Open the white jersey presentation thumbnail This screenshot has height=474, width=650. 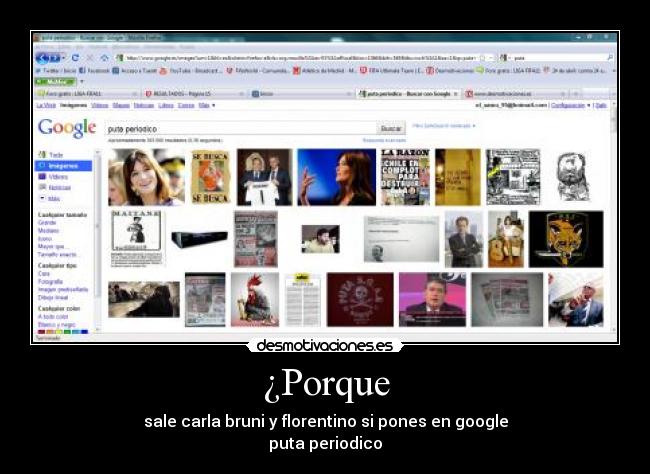(x=264, y=177)
